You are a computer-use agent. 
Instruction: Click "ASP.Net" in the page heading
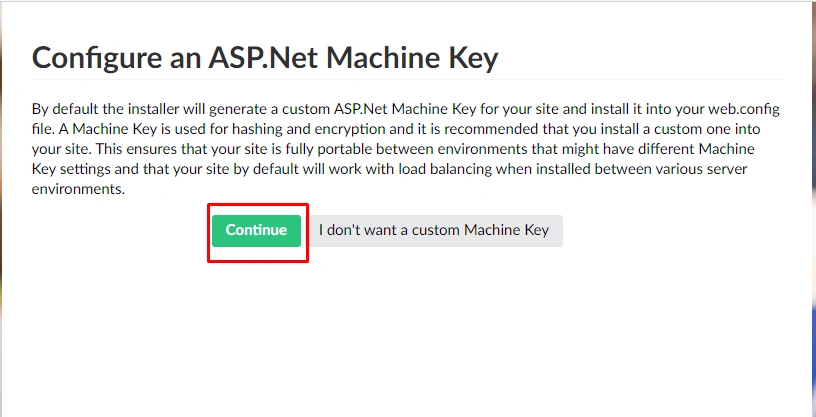tap(263, 58)
